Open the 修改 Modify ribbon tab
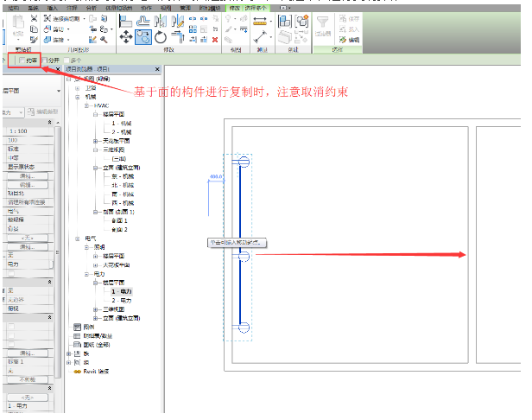532x420 pixels. (x=234, y=5)
